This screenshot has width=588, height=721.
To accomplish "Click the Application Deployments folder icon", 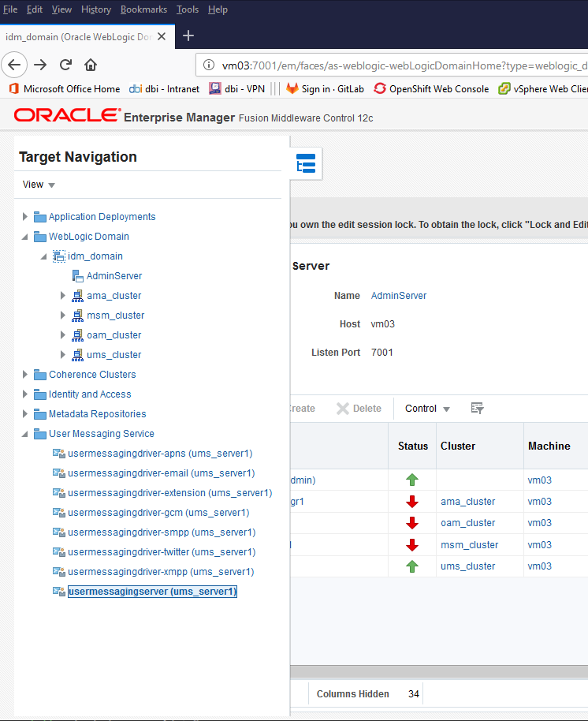I will point(40,217).
